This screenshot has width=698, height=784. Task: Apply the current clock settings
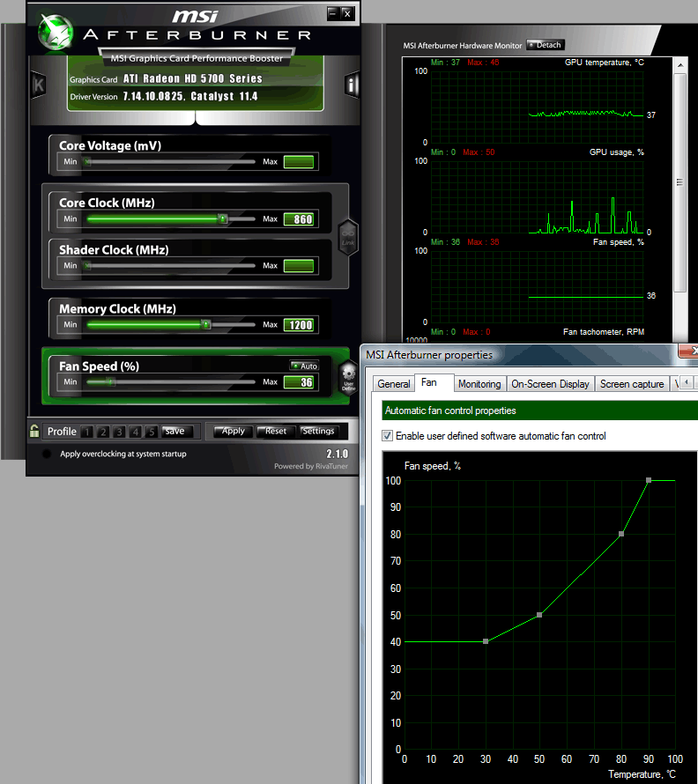pyautogui.click(x=234, y=431)
